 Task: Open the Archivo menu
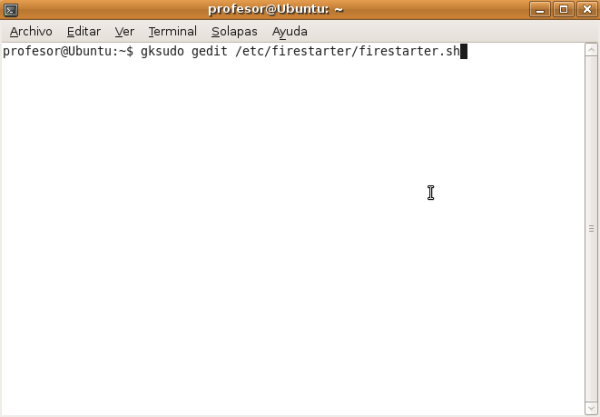point(31,31)
